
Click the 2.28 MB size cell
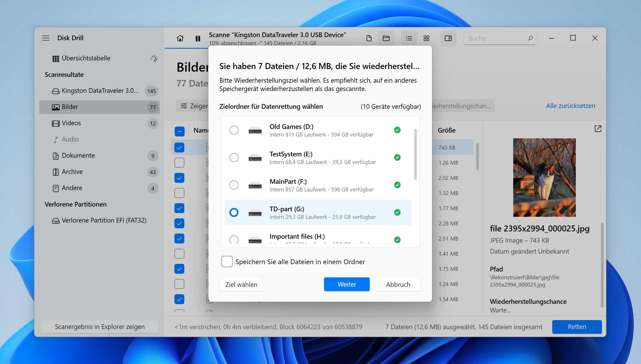[x=448, y=224]
